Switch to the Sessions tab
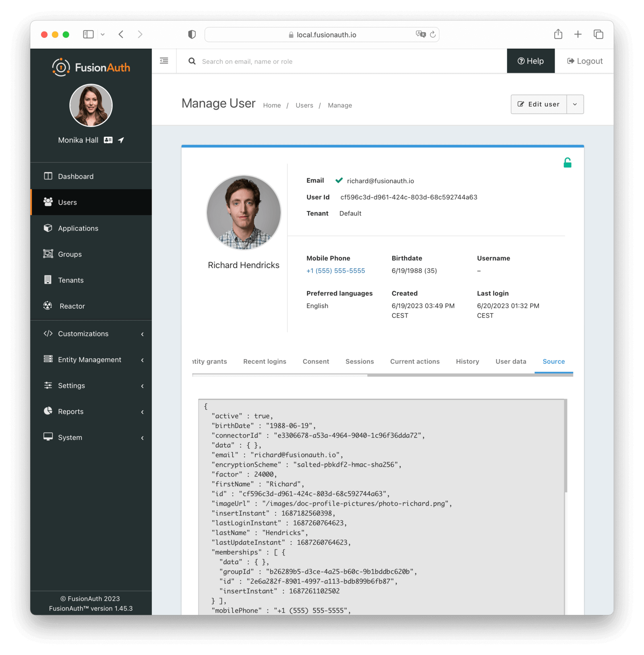This screenshot has height=655, width=644. click(x=360, y=362)
